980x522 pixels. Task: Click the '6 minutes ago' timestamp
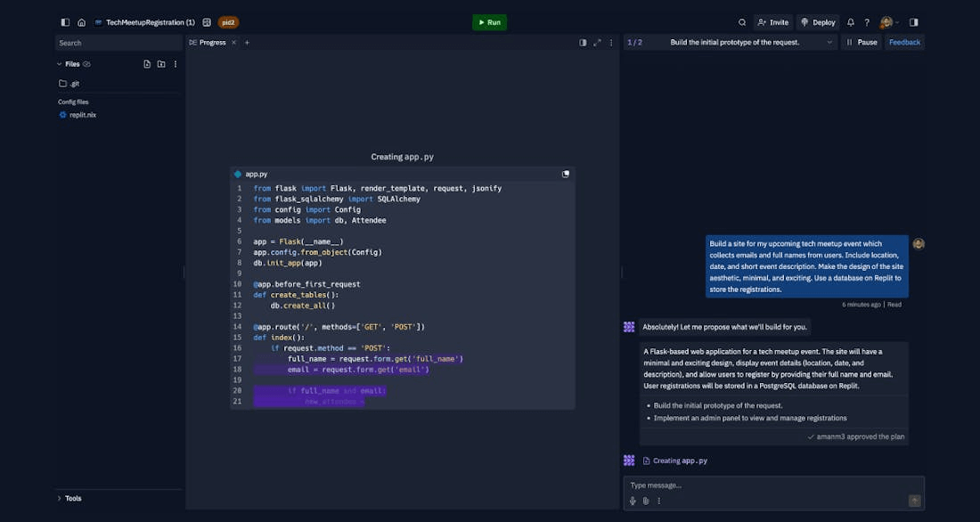(x=862, y=305)
